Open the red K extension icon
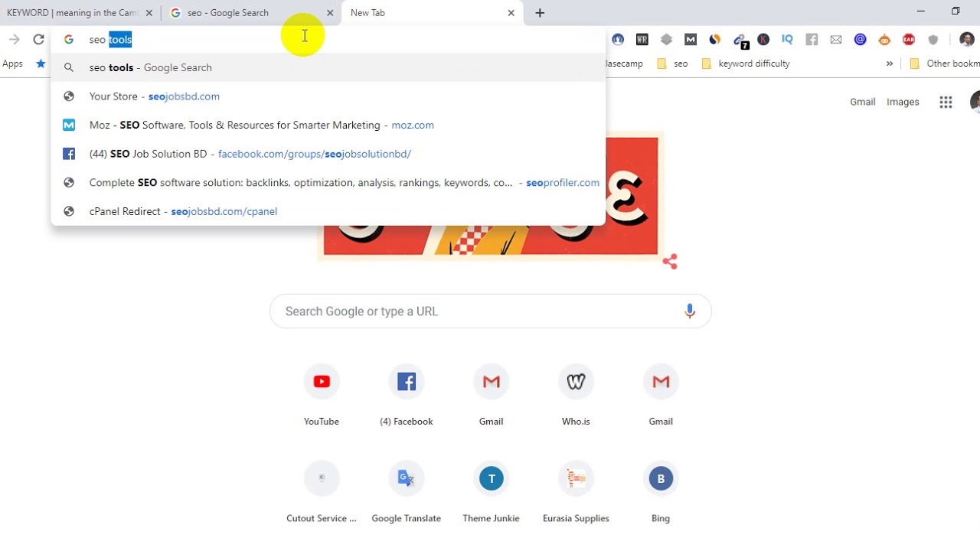 pyautogui.click(x=763, y=40)
